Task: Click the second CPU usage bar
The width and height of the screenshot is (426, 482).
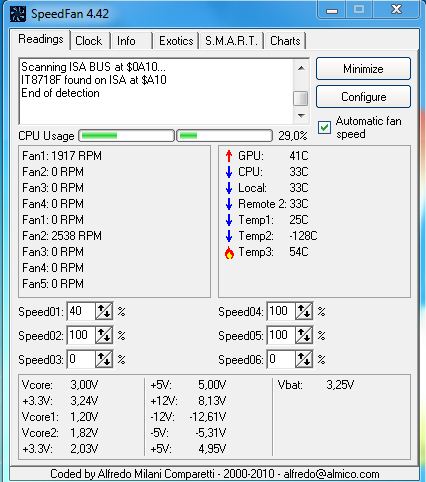Action: pos(224,136)
